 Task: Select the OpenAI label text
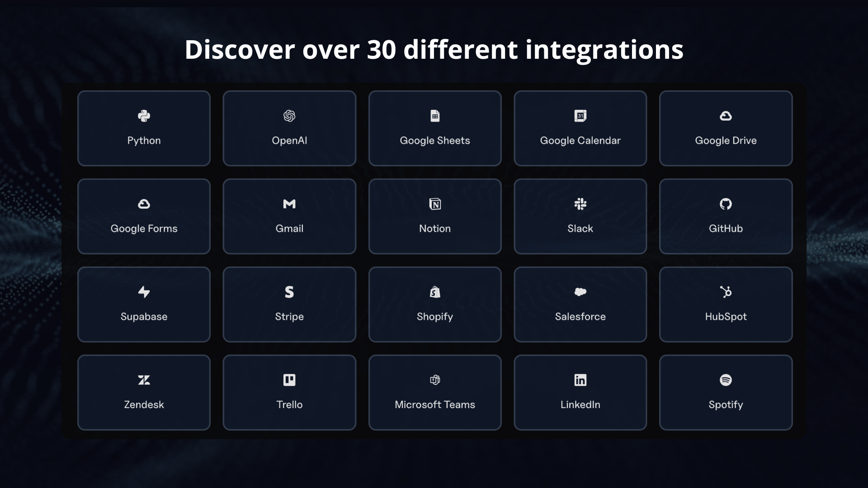(x=289, y=141)
